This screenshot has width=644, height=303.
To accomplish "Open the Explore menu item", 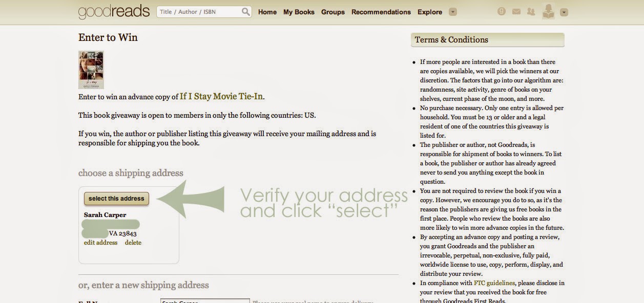I will pos(430,12).
